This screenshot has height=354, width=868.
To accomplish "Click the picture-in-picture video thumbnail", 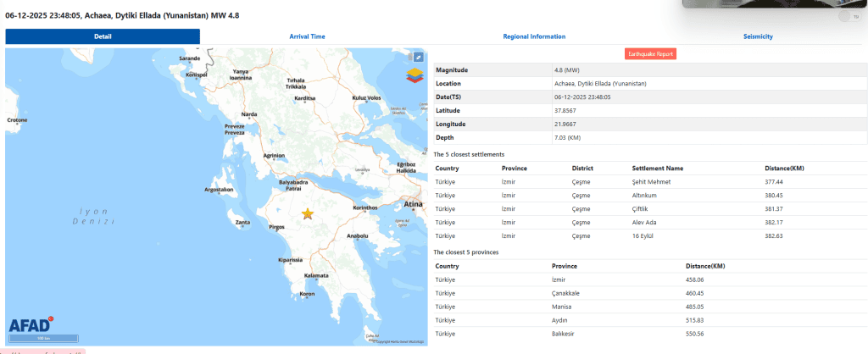I will pyautogui.click(x=775, y=4).
